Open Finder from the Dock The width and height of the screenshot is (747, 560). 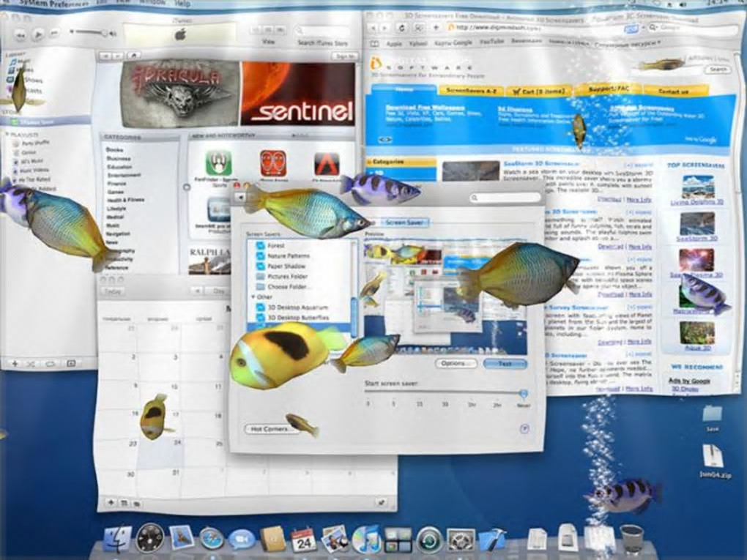[x=117, y=539]
